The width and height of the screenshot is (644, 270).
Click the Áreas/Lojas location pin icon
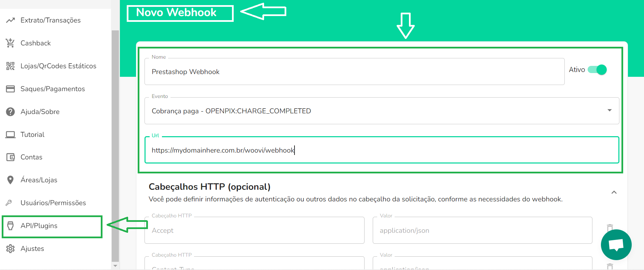tap(10, 180)
